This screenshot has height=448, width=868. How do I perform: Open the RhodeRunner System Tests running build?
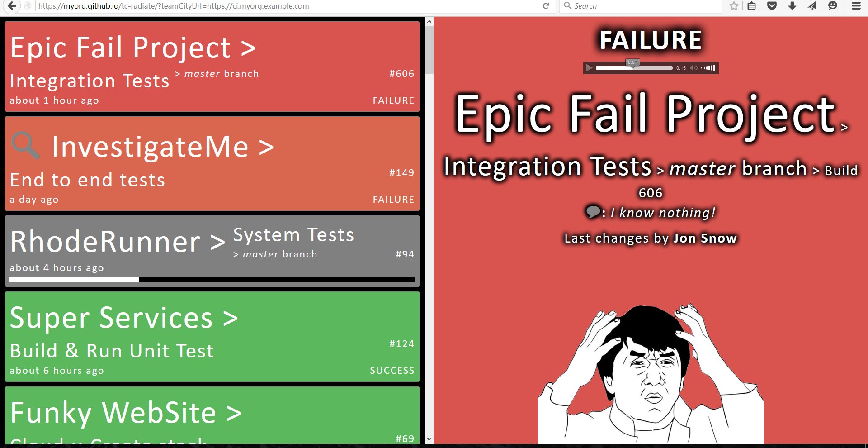click(x=212, y=251)
